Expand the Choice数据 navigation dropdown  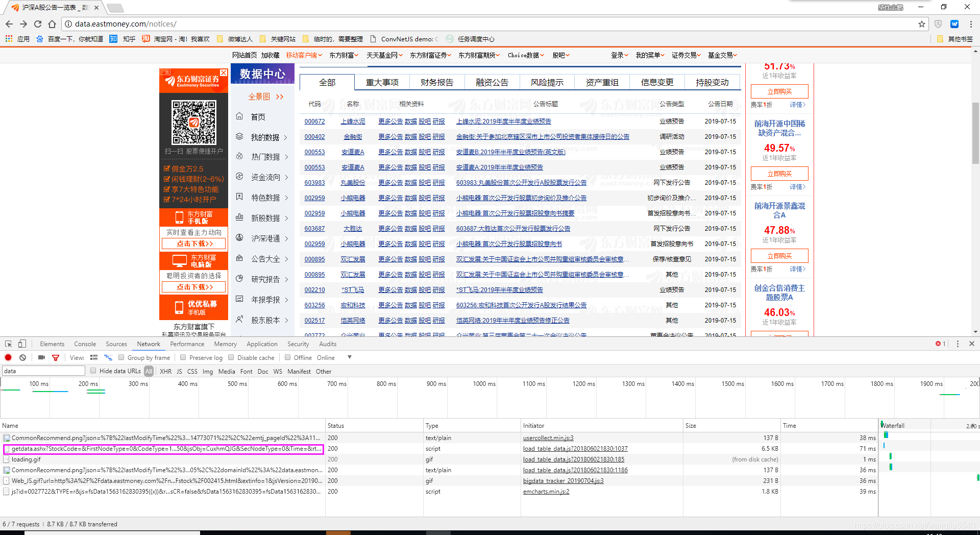point(526,55)
